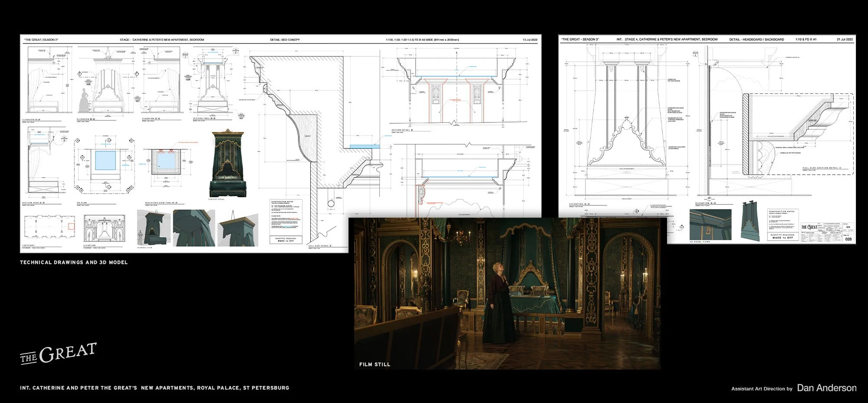Select the 3D model underside canopy view

[x=194, y=228]
